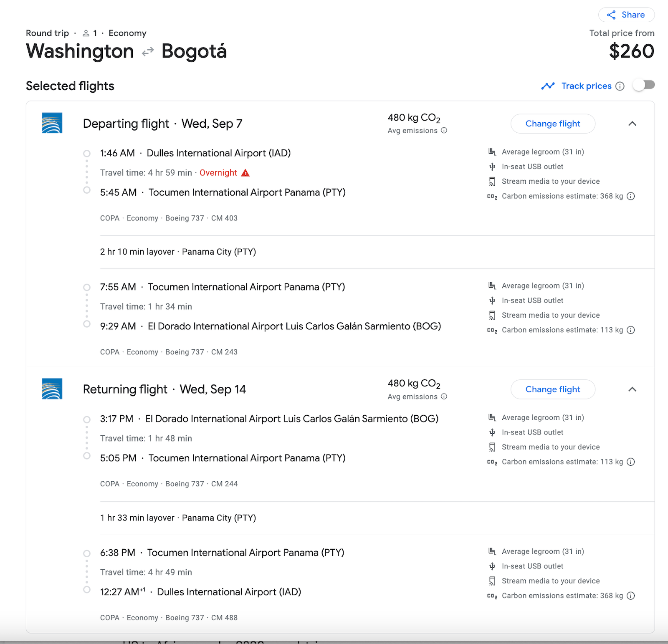Collapse the departing flight details

point(633,124)
